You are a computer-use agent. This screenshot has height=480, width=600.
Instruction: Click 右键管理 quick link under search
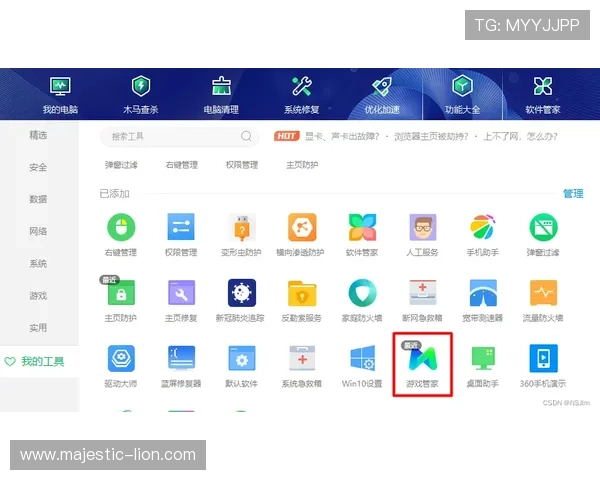182,165
